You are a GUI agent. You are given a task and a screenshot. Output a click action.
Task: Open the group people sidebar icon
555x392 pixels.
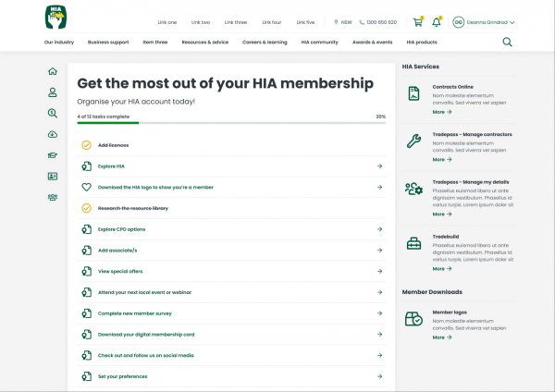point(53,197)
